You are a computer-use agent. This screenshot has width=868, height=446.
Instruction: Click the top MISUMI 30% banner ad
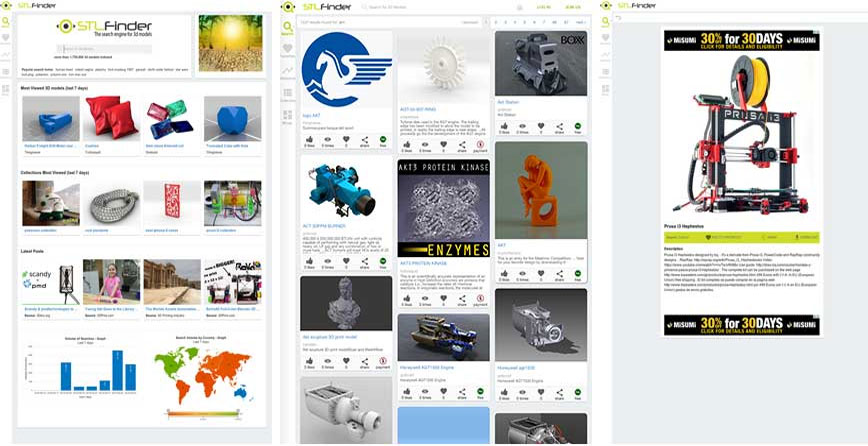click(x=741, y=40)
